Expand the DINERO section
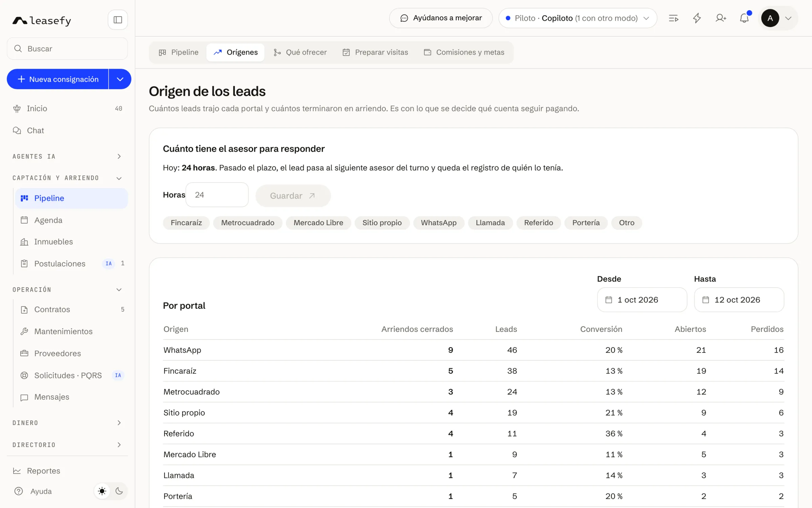This screenshot has width=812, height=508. tap(67, 423)
